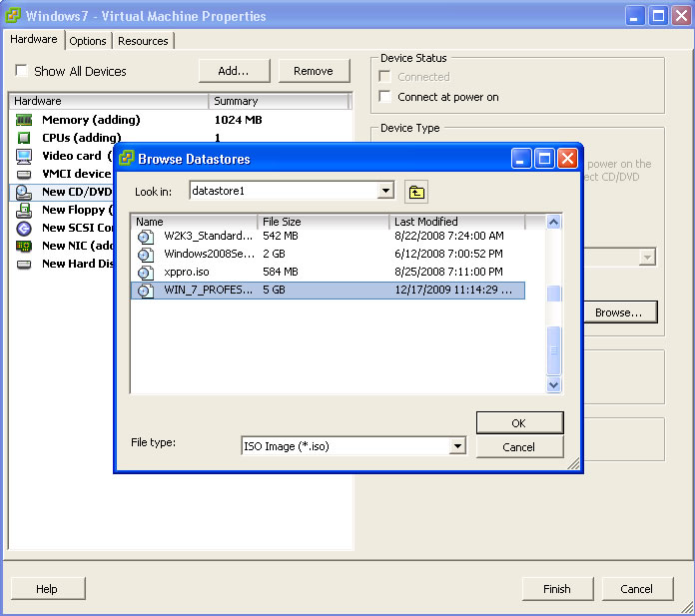
Task: Sort files by Last Modified column header
Action: point(457,221)
